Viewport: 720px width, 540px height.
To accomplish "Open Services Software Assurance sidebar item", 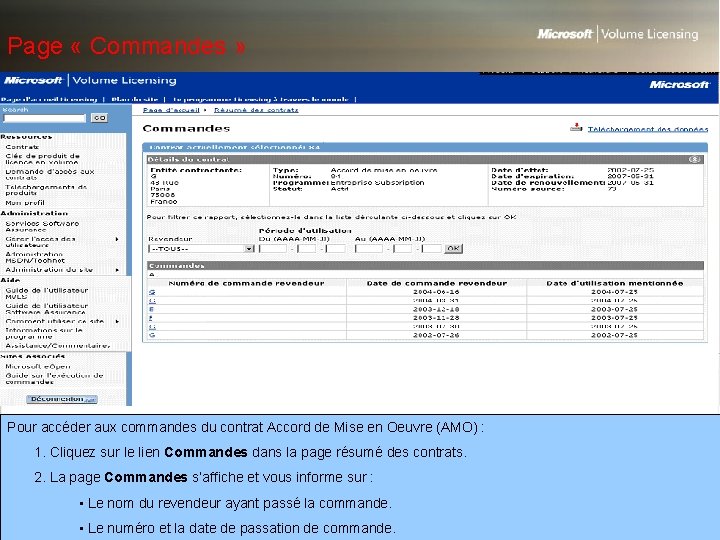I will (x=42, y=226).
